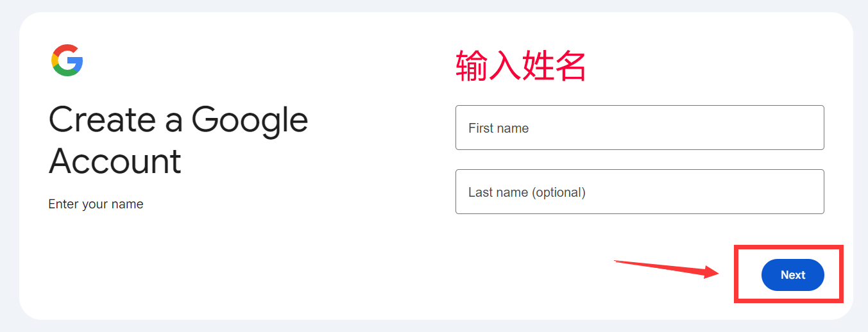Click the "Create a Google Account" heading
The width and height of the screenshot is (868, 332).
178,140
